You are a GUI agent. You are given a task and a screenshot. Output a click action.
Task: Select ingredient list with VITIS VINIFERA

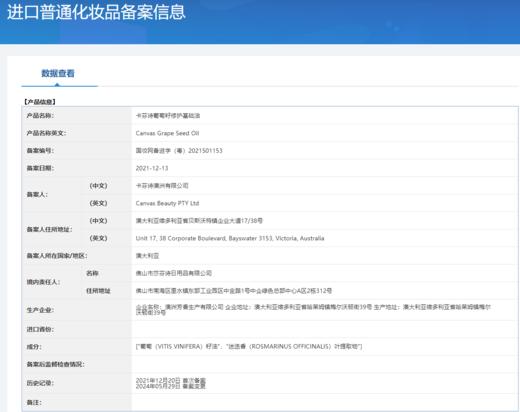(249, 347)
